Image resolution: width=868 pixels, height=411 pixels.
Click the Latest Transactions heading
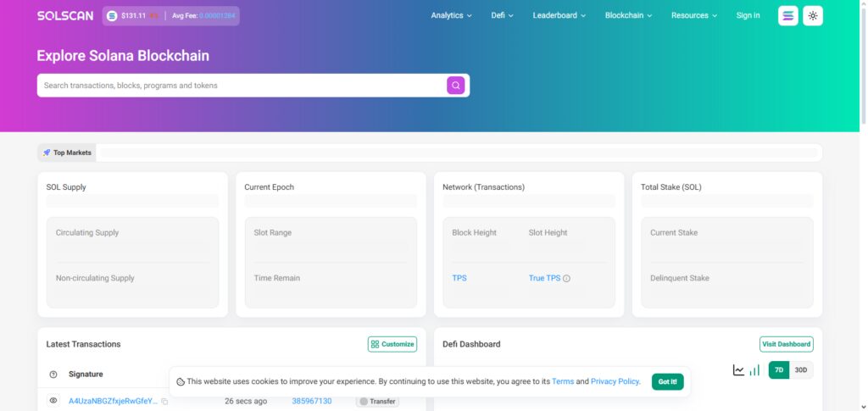click(84, 344)
